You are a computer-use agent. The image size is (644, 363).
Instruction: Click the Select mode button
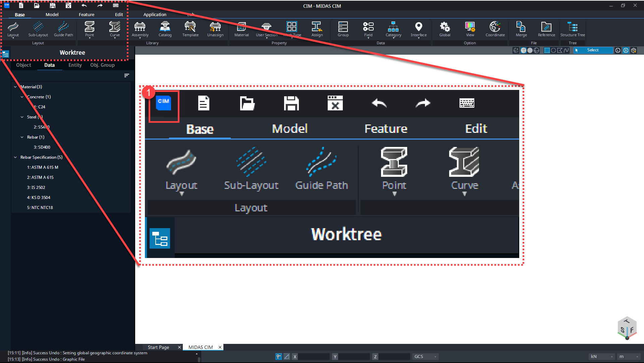pos(593,50)
